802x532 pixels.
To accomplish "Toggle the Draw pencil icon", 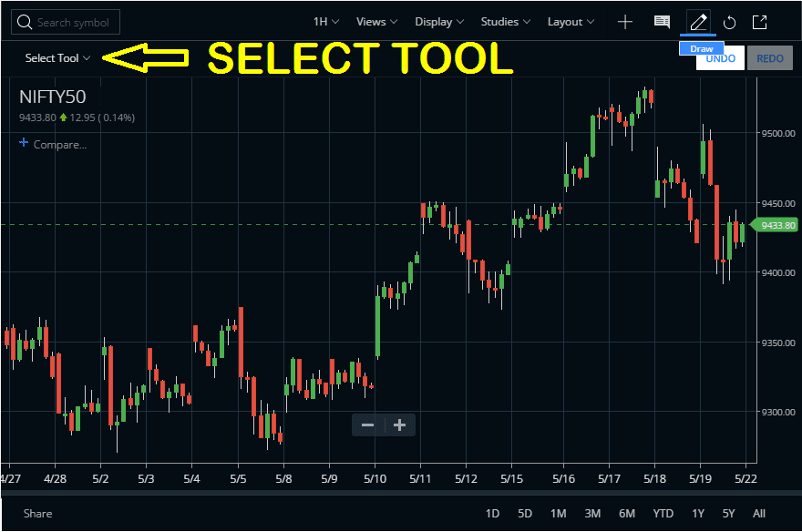I will [x=698, y=23].
